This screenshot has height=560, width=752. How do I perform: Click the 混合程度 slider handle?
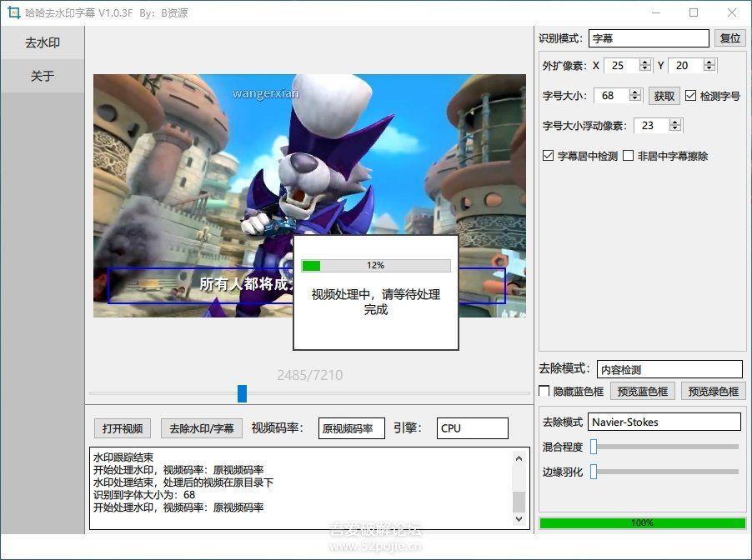point(593,447)
